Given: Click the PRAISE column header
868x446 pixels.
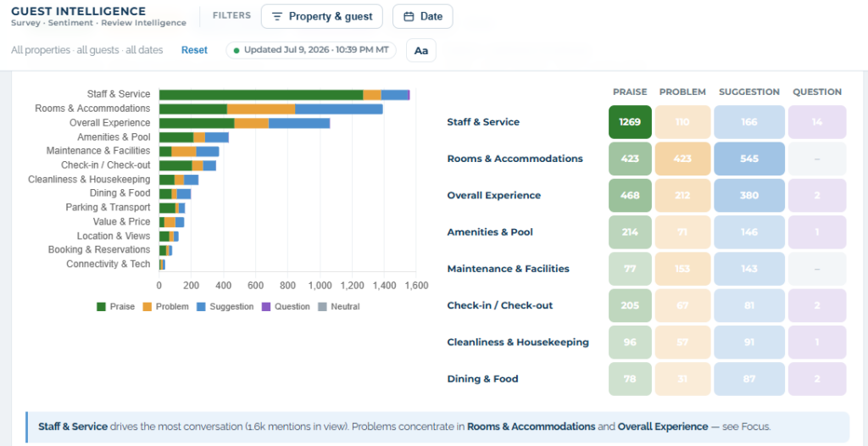Looking at the screenshot, I should [x=630, y=92].
